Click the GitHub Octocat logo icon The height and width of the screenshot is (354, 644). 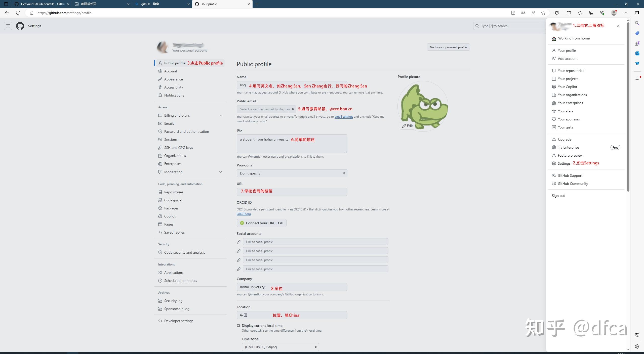pyautogui.click(x=20, y=26)
